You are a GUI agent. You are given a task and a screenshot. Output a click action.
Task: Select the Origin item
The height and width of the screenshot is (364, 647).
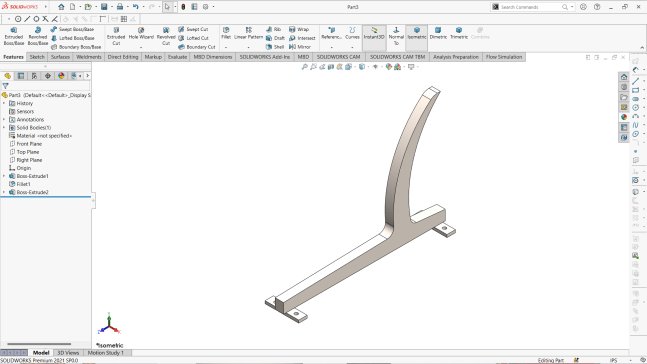pos(20,168)
